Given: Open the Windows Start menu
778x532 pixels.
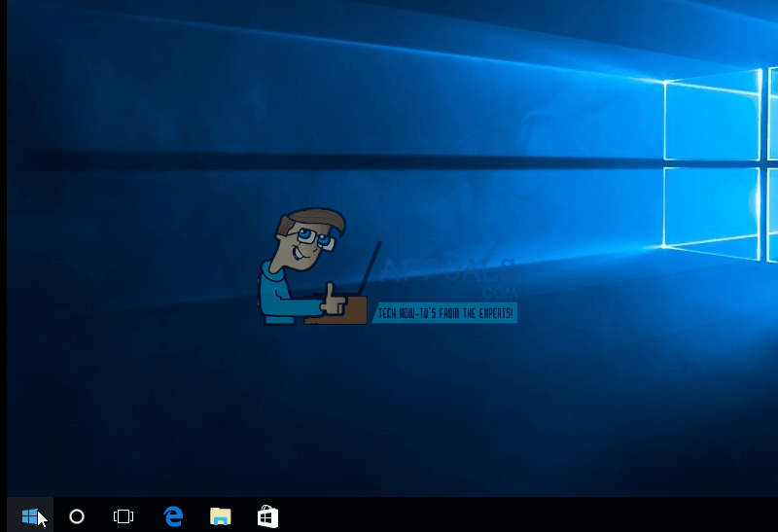Looking at the screenshot, I should point(30,516).
